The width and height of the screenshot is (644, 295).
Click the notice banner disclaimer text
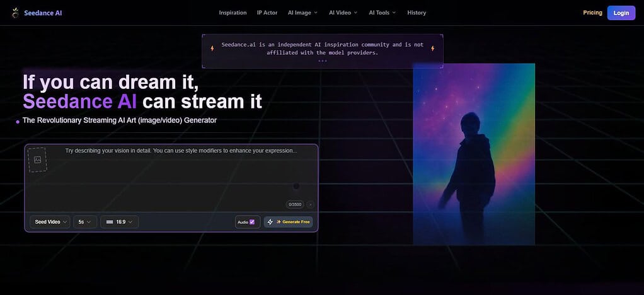click(323, 49)
